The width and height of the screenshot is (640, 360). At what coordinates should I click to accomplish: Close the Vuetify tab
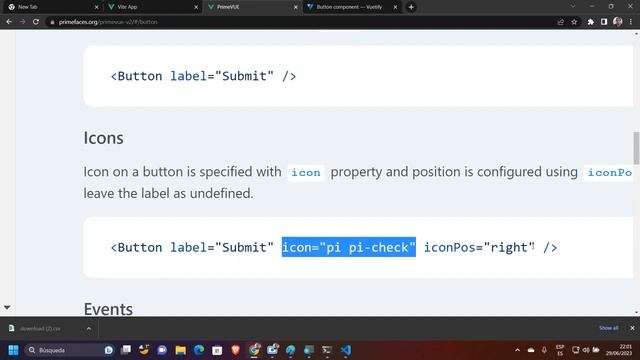[395, 7]
